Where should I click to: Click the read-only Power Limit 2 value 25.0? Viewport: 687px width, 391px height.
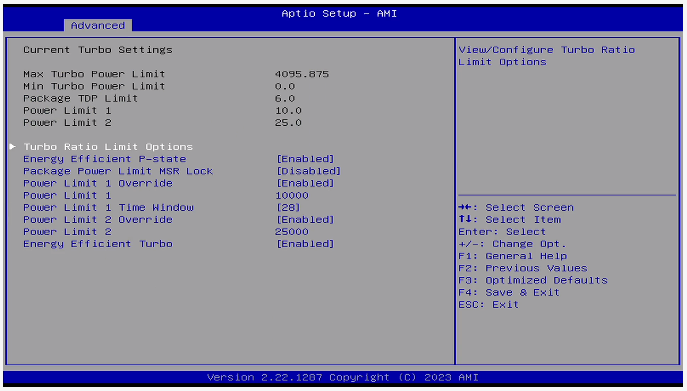point(288,123)
